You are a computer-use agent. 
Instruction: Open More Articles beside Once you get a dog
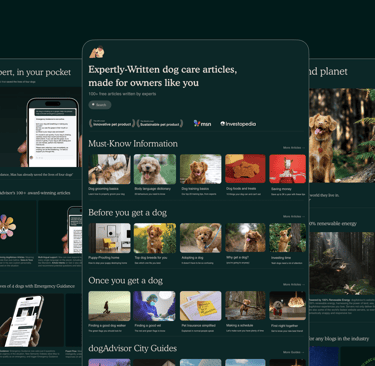tap(293, 284)
